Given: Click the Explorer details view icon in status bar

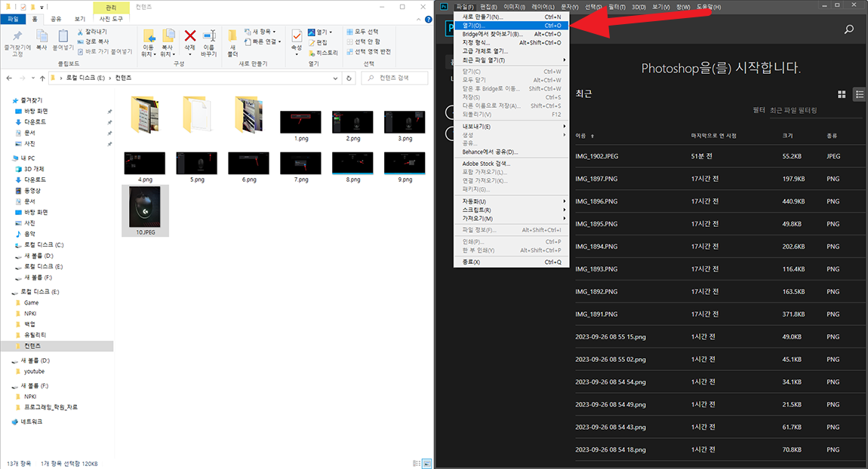Looking at the screenshot, I should click(417, 464).
